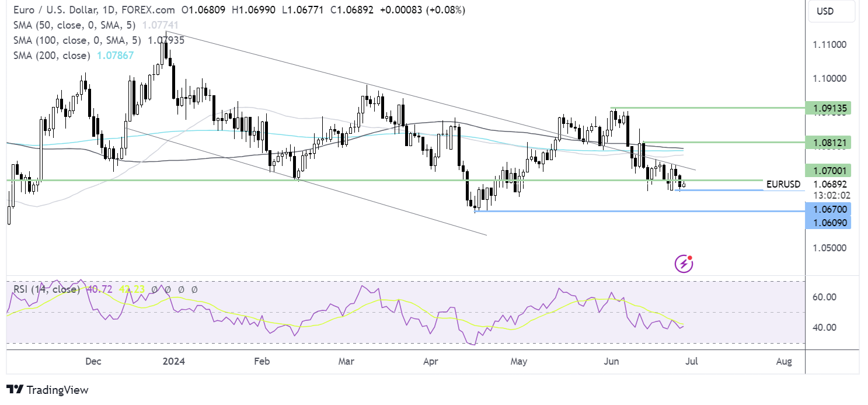868x405 pixels.
Task: Click the 1.09135 price level label
Action: pos(828,108)
